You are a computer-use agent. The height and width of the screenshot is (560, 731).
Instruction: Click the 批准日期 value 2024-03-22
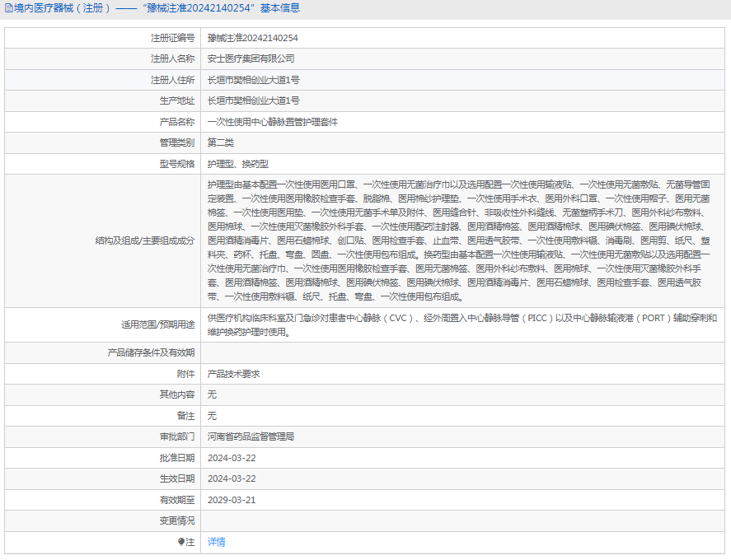pyautogui.click(x=232, y=458)
